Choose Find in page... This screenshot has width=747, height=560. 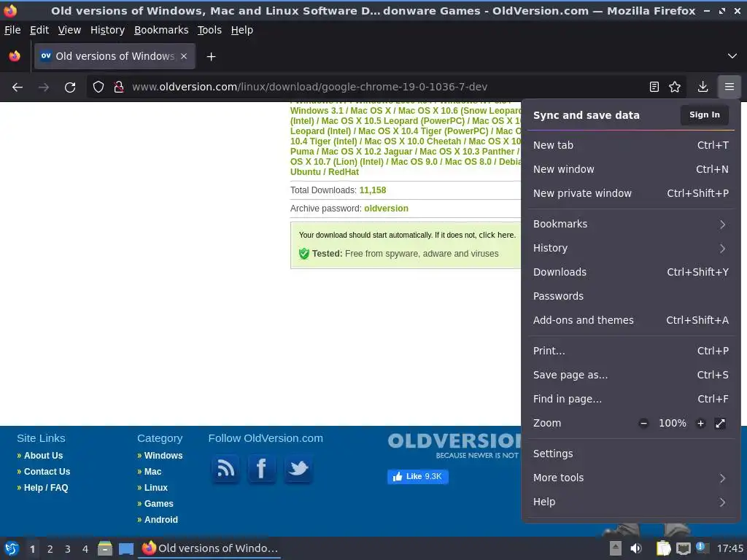tap(631, 399)
